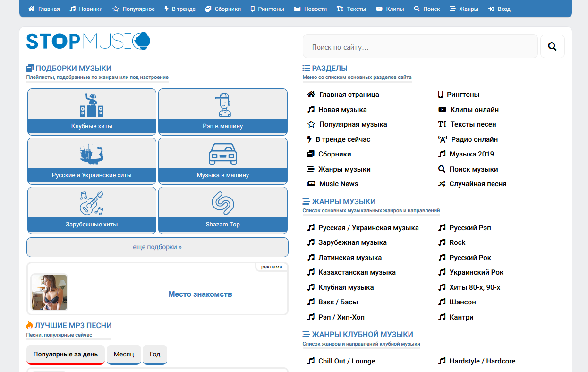Screen dimensions: 588x372
Task: Open Новинки in the top navigation bar
Action: [86, 9]
